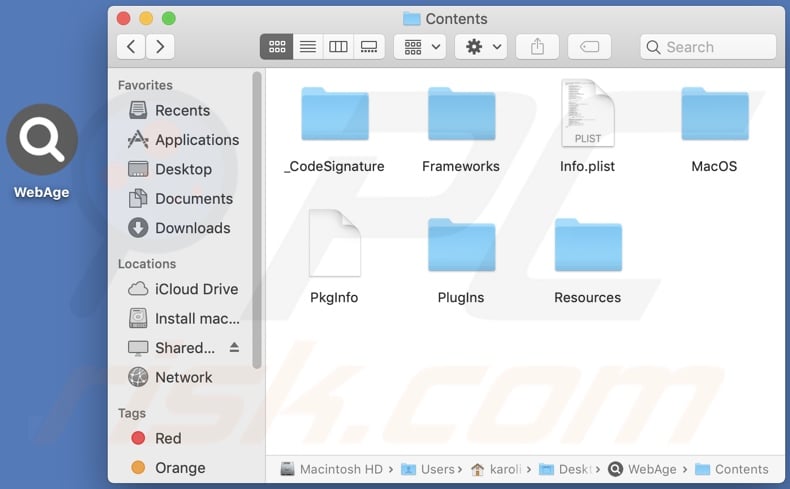Click the Contents title folder icon

tap(412, 19)
